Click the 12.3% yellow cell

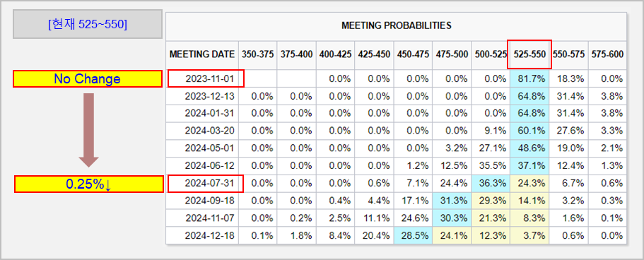pyautogui.click(x=491, y=236)
